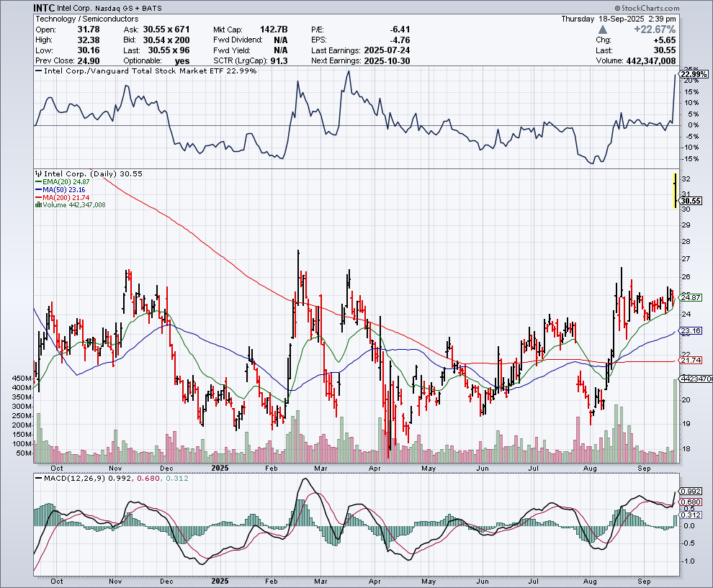Image resolution: width=713 pixels, height=588 pixels.
Task: Click the volume bars icon in the legend
Action: 39,205
